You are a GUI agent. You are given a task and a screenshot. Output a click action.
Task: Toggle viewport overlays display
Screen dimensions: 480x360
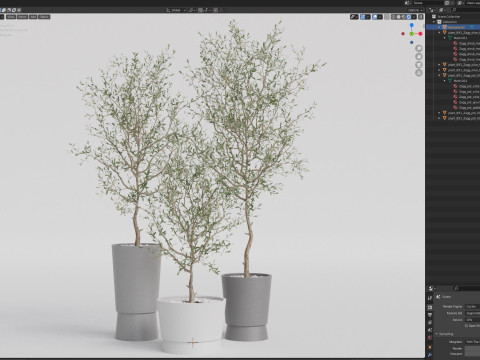click(x=375, y=17)
